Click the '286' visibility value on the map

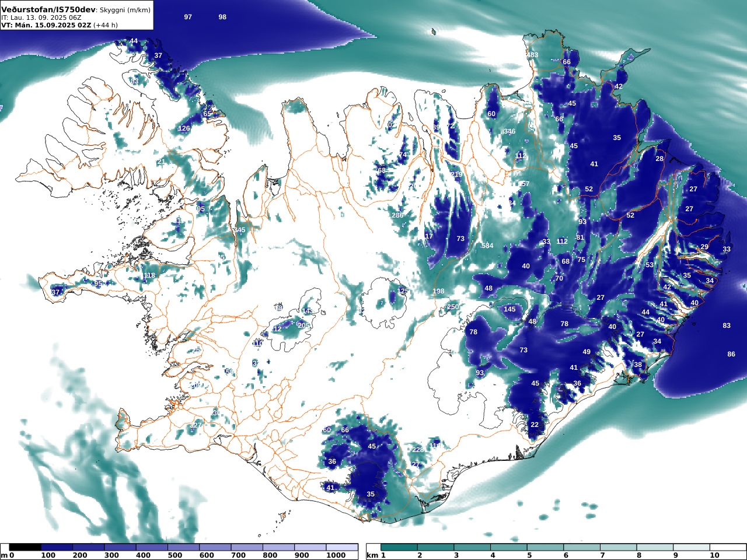[397, 215]
